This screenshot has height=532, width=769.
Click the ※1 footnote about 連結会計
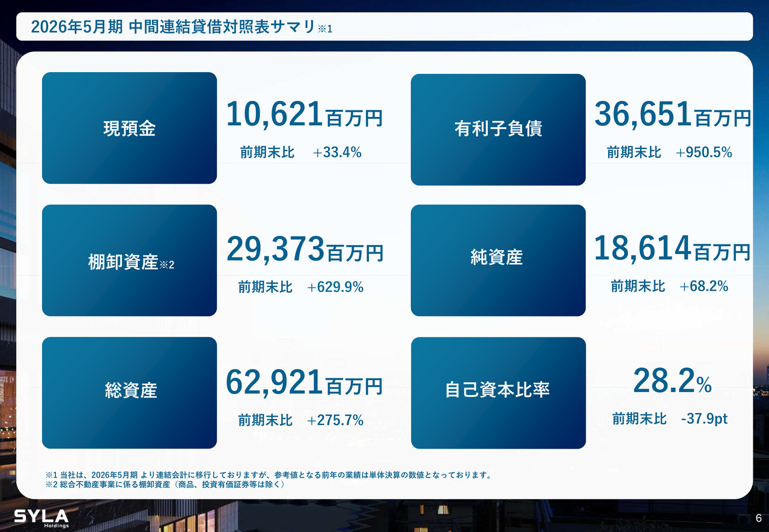tap(269, 475)
